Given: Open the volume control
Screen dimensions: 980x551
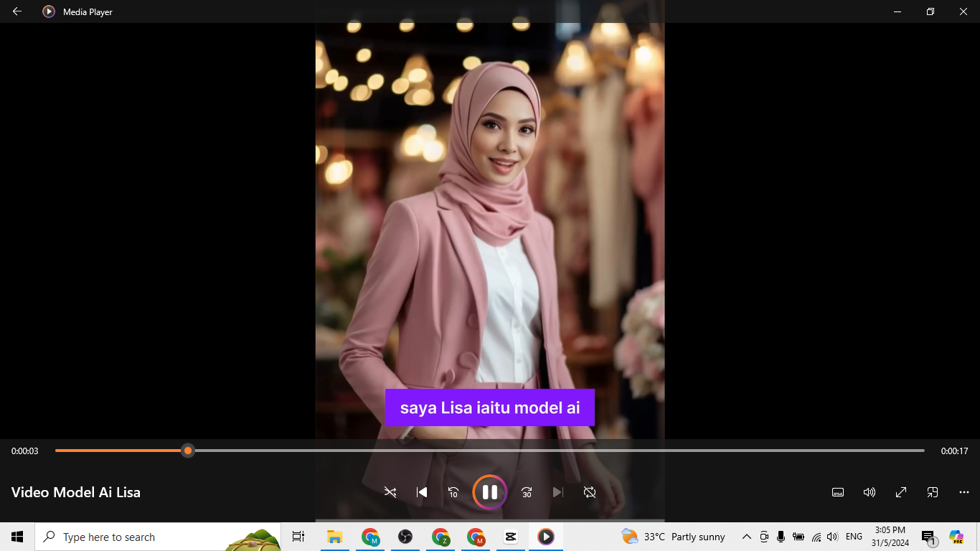Looking at the screenshot, I should point(870,492).
